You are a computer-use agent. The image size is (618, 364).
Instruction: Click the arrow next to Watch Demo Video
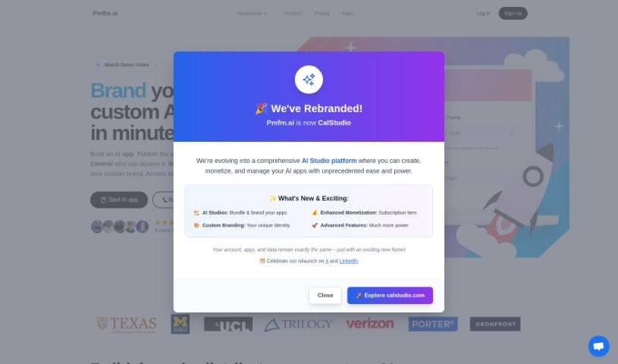(x=155, y=64)
